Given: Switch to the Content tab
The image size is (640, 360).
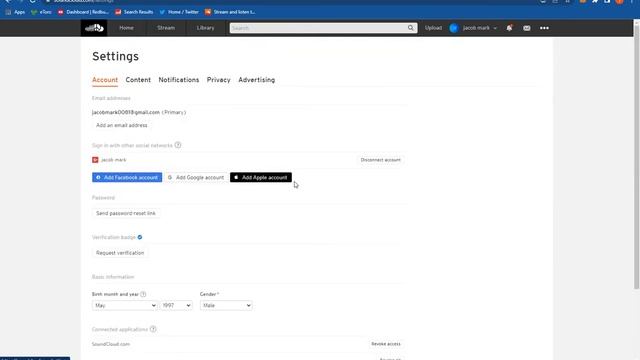Looking at the screenshot, I should [138, 80].
